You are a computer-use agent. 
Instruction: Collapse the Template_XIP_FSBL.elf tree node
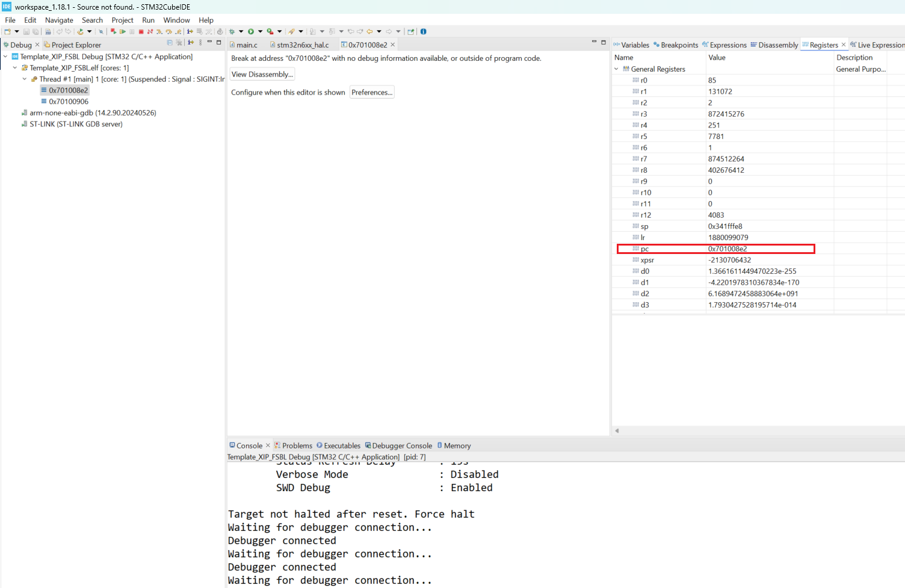point(15,68)
